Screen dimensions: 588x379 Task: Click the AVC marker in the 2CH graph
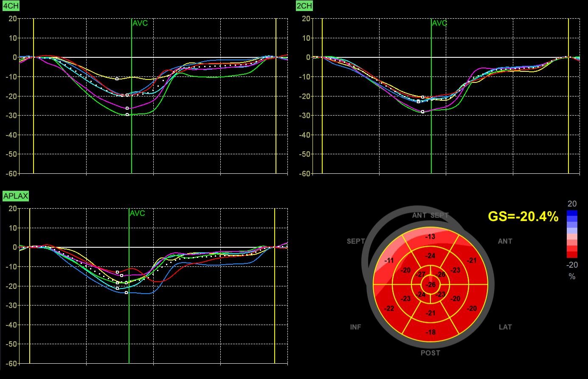439,23
